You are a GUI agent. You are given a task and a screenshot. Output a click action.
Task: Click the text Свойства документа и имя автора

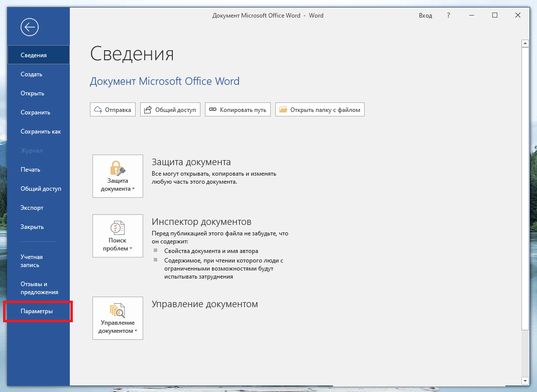click(x=211, y=251)
